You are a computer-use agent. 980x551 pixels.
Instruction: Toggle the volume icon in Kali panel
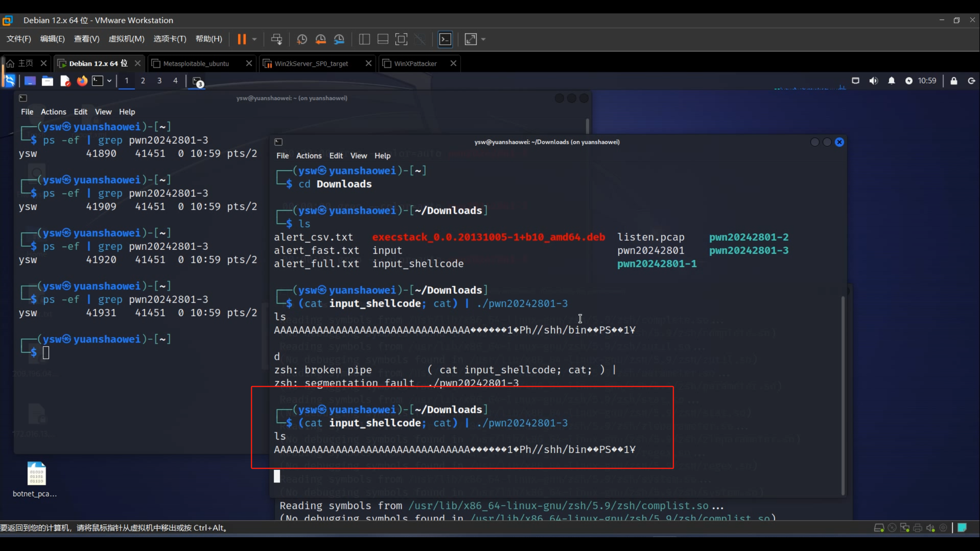[873, 81]
